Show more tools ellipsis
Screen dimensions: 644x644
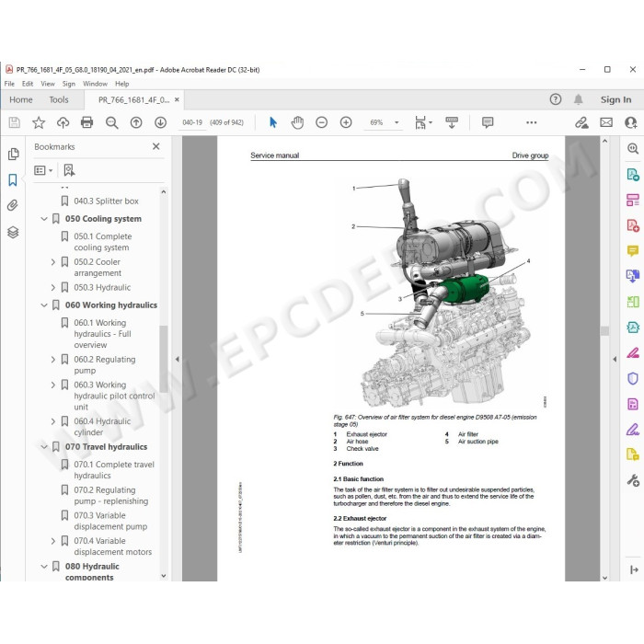click(532, 122)
